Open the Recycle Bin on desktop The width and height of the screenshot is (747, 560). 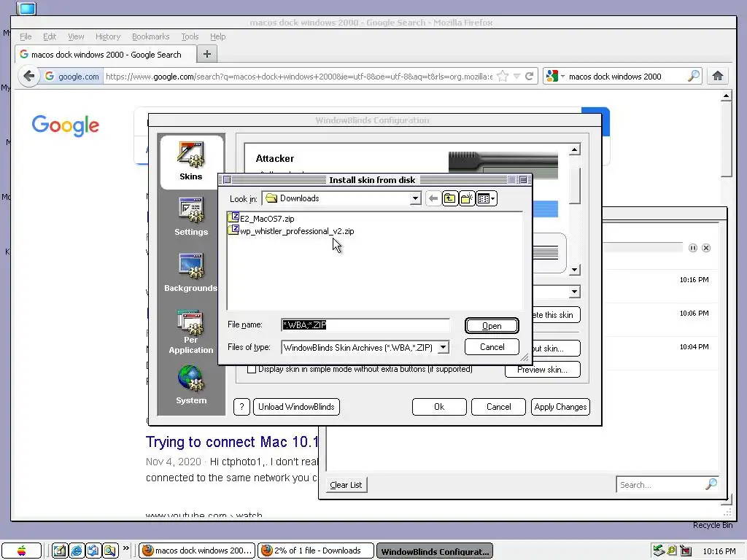(x=713, y=525)
